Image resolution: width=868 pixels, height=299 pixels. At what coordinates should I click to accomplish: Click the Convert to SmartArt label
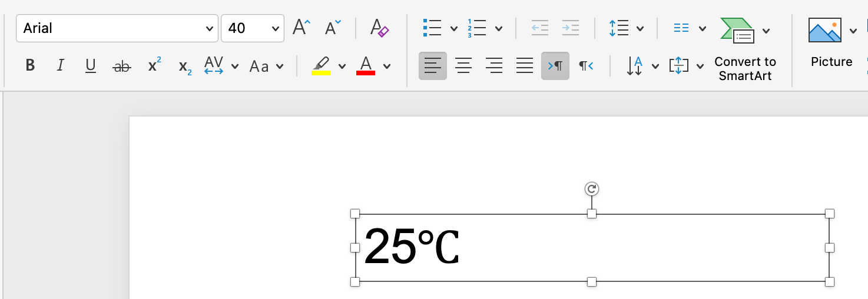click(x=745, y=69)
